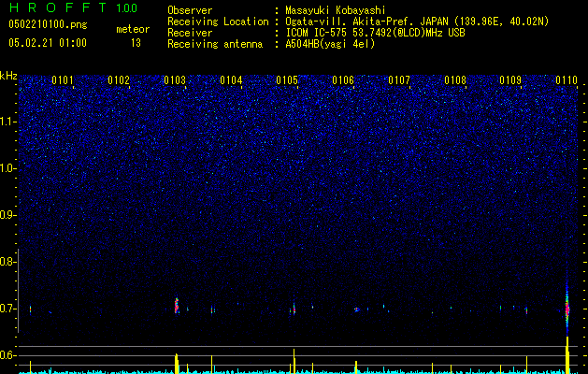588x374 pixels.
Task: Click the 0.6 kHz axis label
Action: click(7, 355)
